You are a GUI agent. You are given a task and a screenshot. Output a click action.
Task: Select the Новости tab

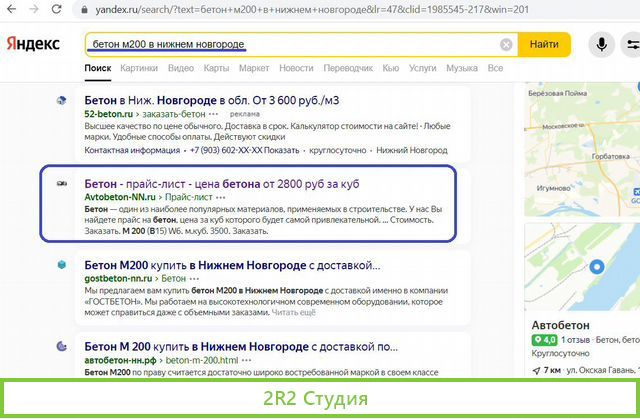coord(296,68)
